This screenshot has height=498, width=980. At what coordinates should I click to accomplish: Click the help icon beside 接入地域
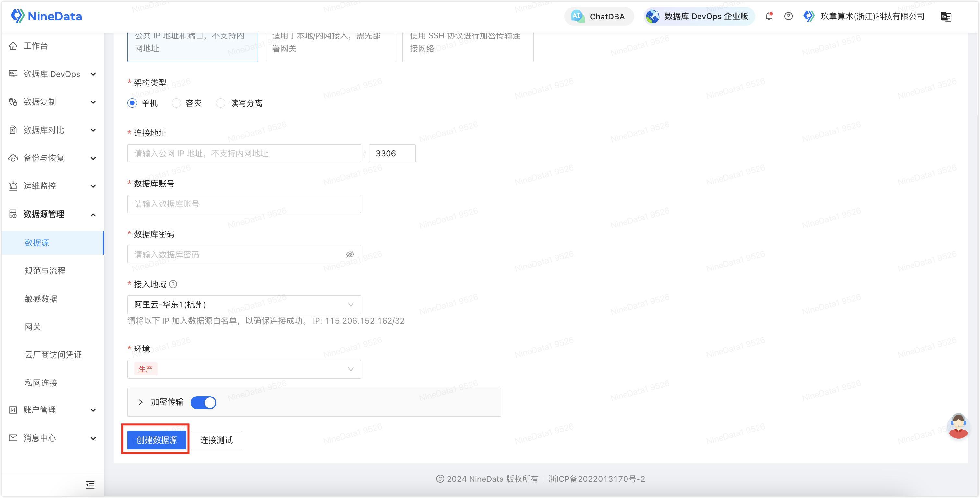click(173, 285)
